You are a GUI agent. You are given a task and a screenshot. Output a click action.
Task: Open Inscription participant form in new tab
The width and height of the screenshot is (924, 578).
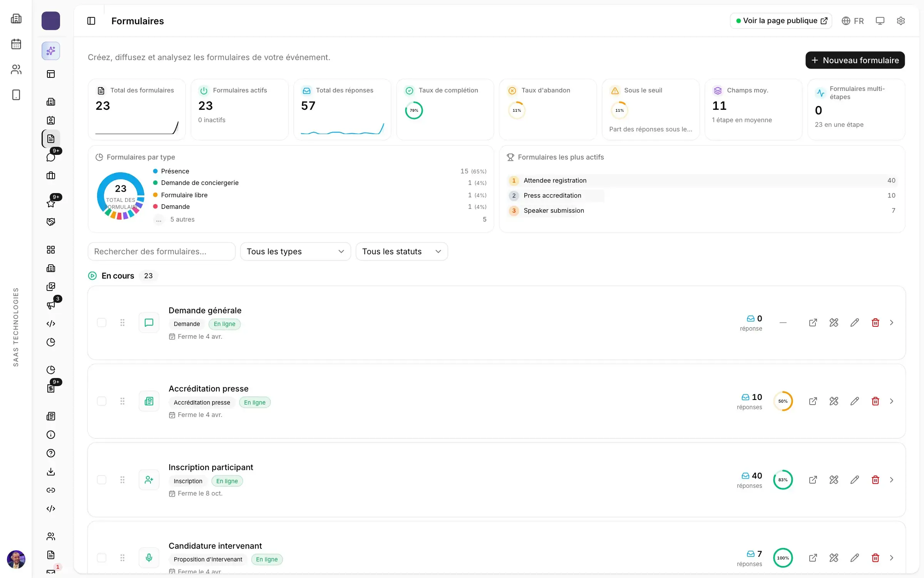coord(813,480)
